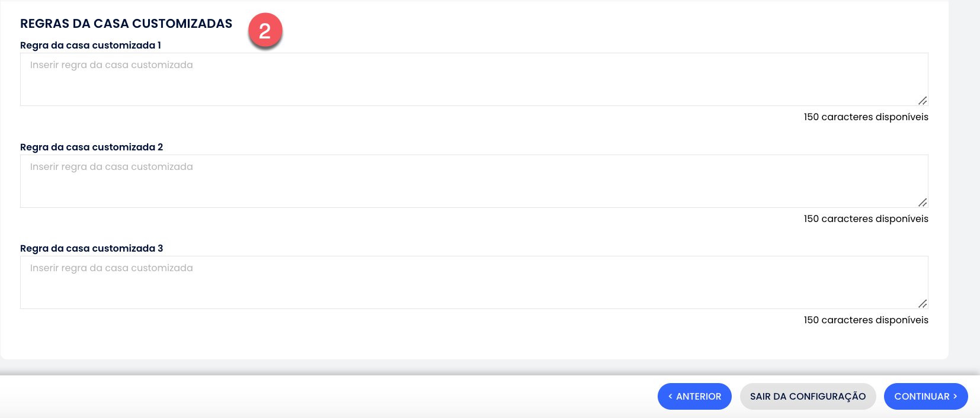The width and height of the screenshot is (980, 418).
Task: Click the right chevron inside the Continuar button
Action: click(955, 396)
